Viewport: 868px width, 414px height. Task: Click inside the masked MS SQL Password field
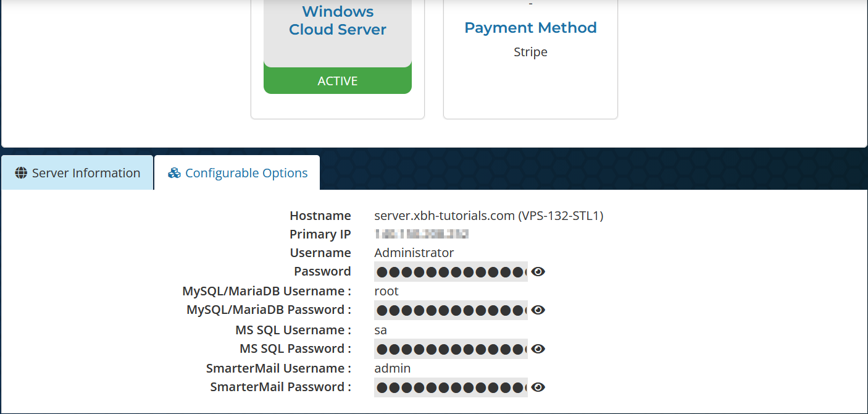coord(451,349)
